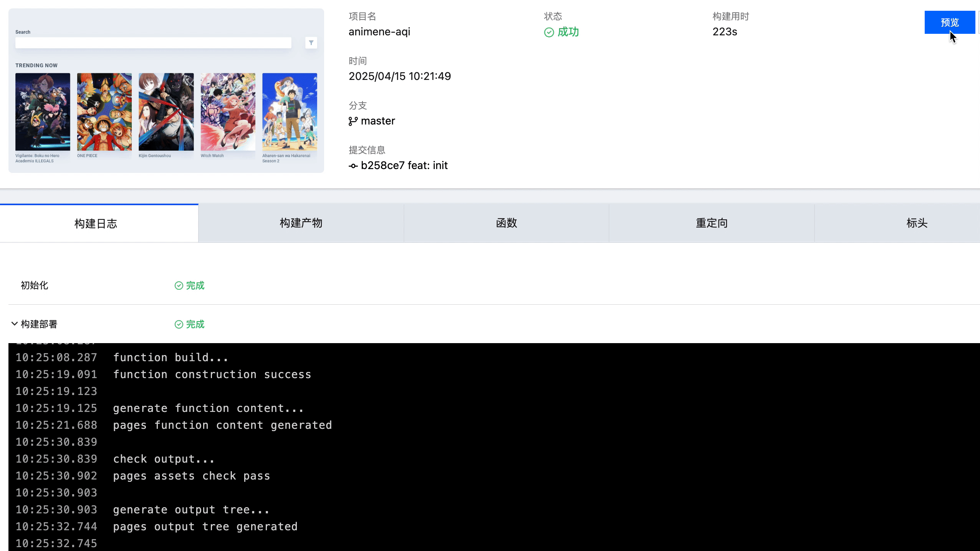Click the git branch icon beside master
Screen dimensions: 980x551
click(353, 121)
